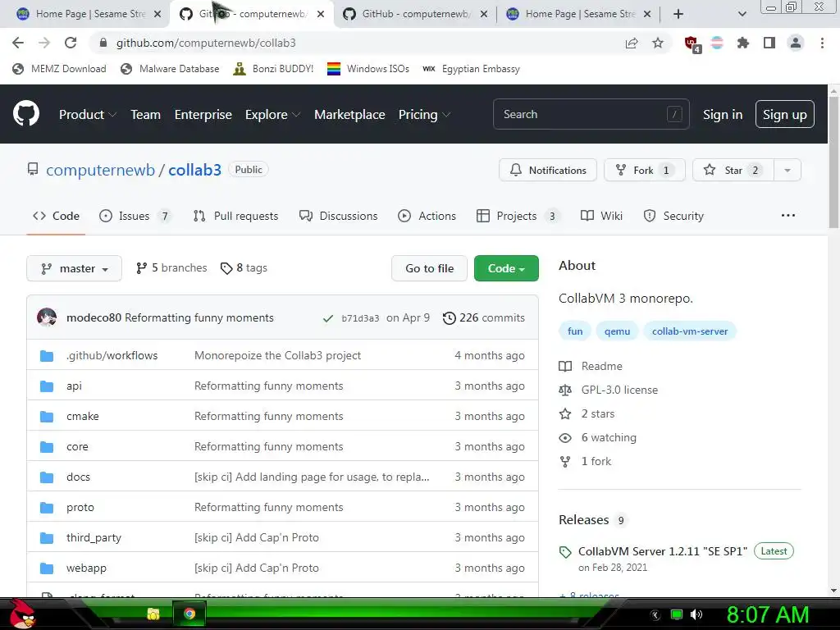Expand the Pricing menu

(424, 115)
